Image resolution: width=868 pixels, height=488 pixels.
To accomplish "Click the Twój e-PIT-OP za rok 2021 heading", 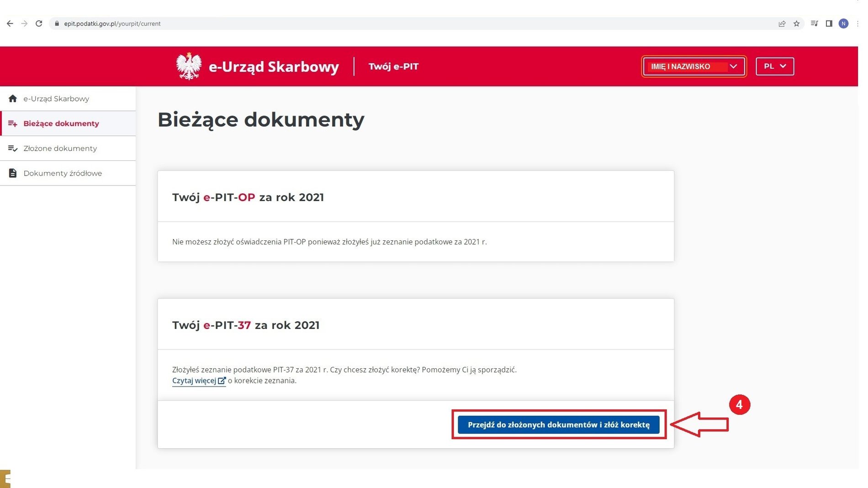I will point(248,197).
